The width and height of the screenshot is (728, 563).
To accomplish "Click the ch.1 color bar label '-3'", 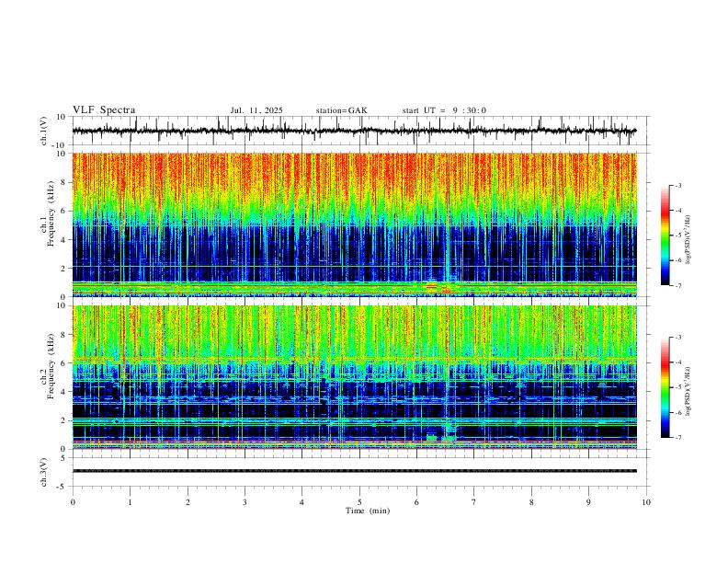I will (677, 185).
